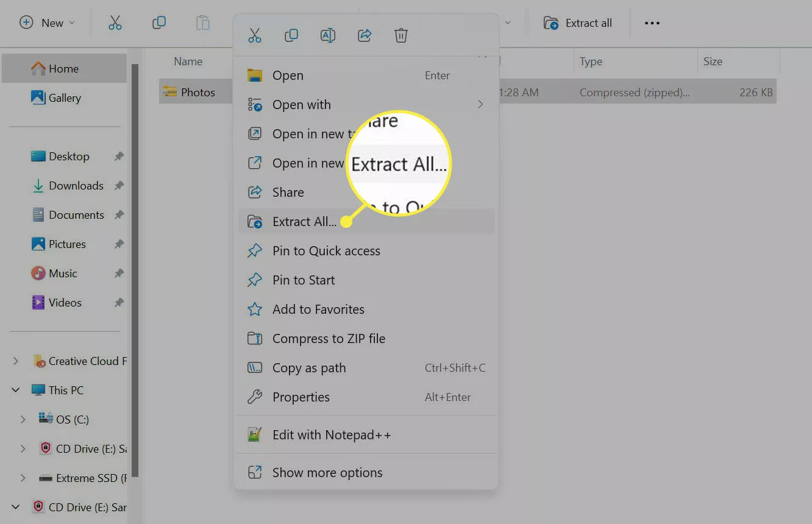Click the Copy icon in the context menu
Viewport: 812px width, 524px height.
click(x=291, y=35)
